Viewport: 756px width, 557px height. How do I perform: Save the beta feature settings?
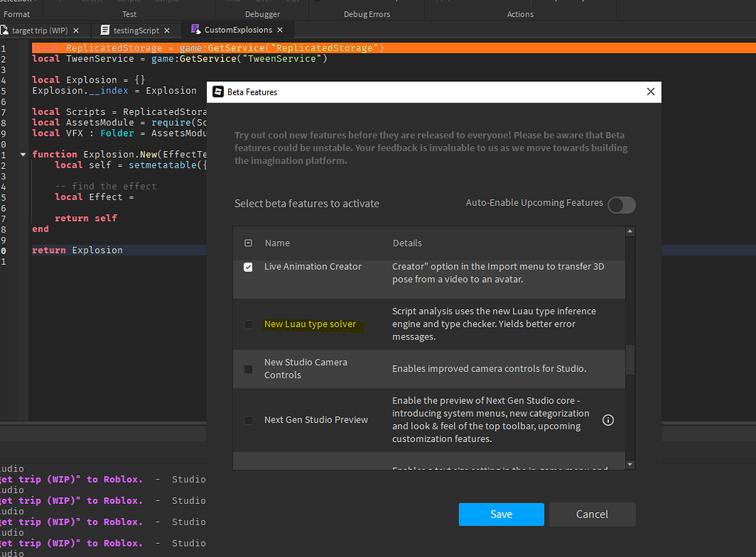(x=501, y=514)
